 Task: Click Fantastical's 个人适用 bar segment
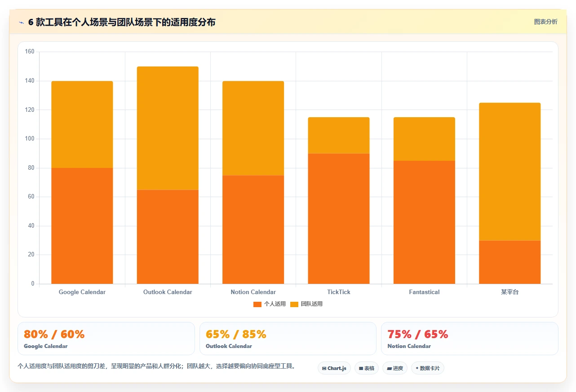tap(424, 222)
